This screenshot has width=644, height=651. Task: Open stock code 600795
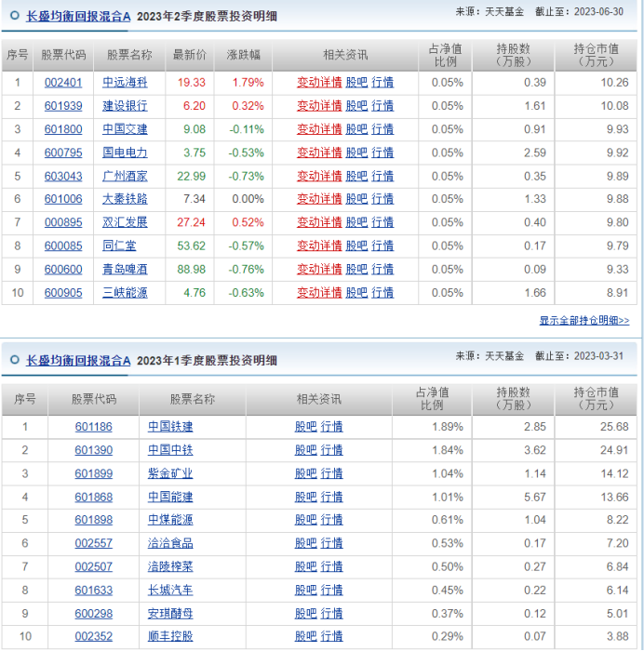pyautogui.click(x=63, y=153)
